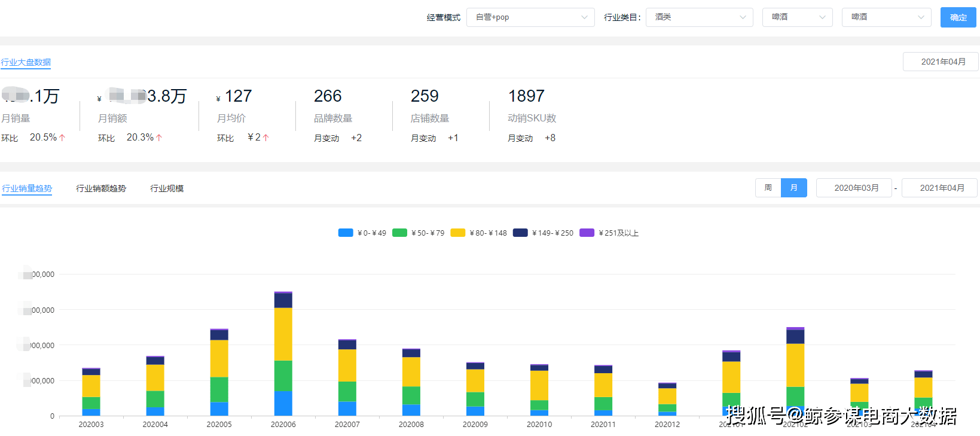The image size is (980, 436).
Task: Click the 月均价 环比 ¥2 value
Action: pyautogui.click(x=254, y=138)
